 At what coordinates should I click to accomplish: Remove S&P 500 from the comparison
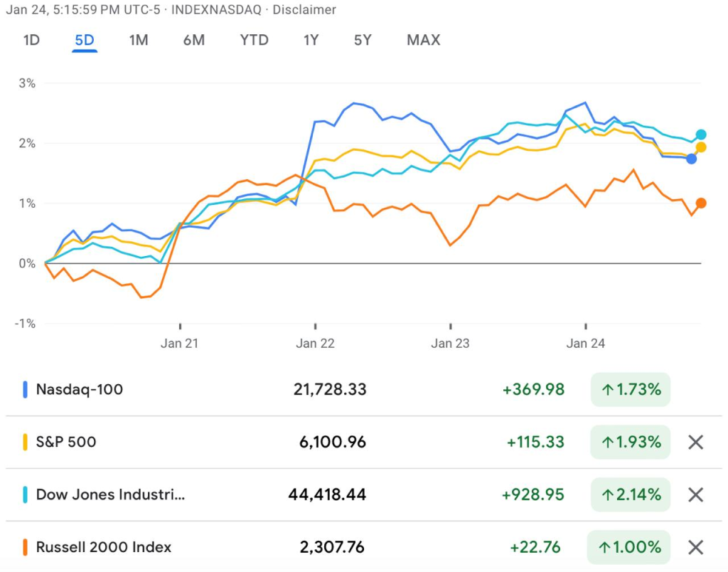click(695, 443)
